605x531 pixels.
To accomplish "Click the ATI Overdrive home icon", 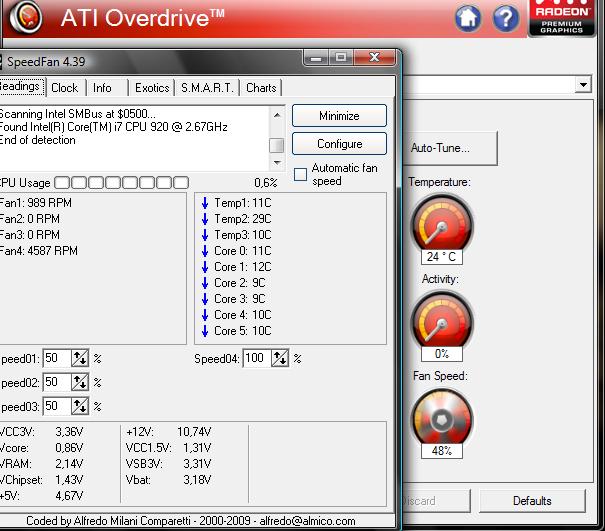I will coord(468,18).
